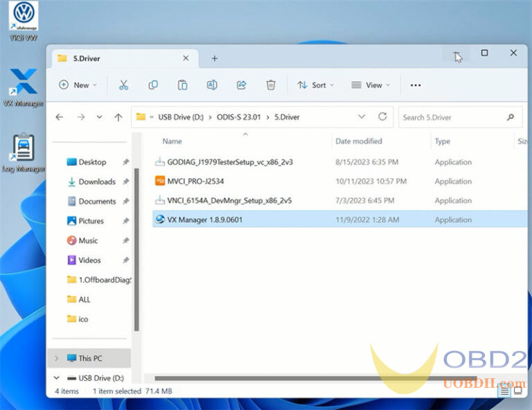This screenshot has height=410, width=532.
Task: Click the Rename icon in toolbar
Action: tap(212, 85)
